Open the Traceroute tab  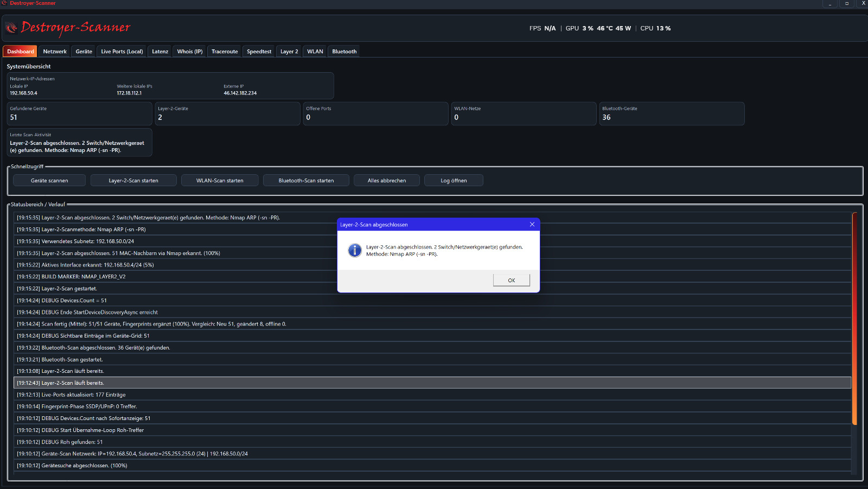[225, 52]
